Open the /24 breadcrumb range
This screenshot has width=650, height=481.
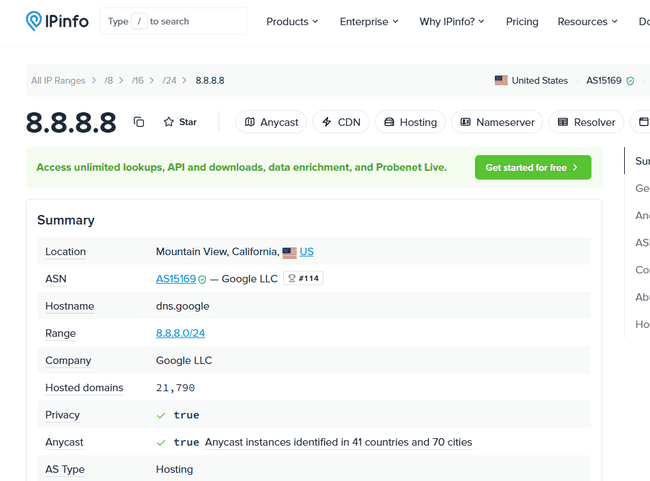169,80
